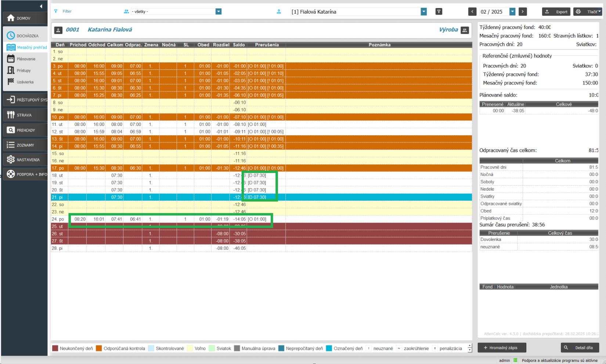Screen dimensions: 606x364
Task: Open the Prehľady menu section
Action: click(25, 130)
